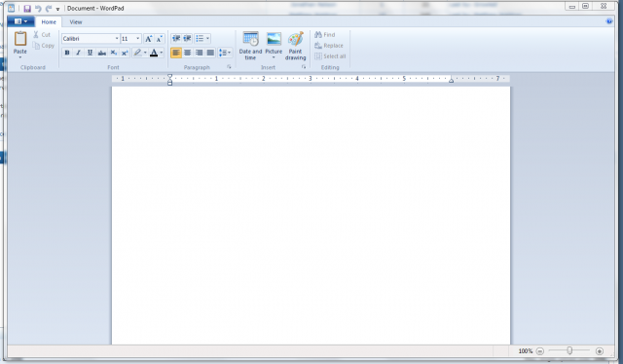The image size is (623, 364).
Task: Grow font size button
Action: pyautogui.click(x=148, y=39)
